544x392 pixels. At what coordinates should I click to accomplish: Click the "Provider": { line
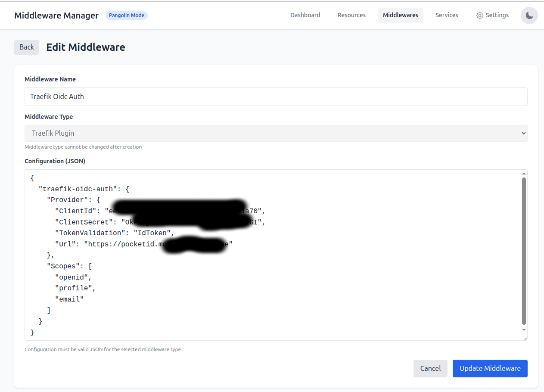73,200
